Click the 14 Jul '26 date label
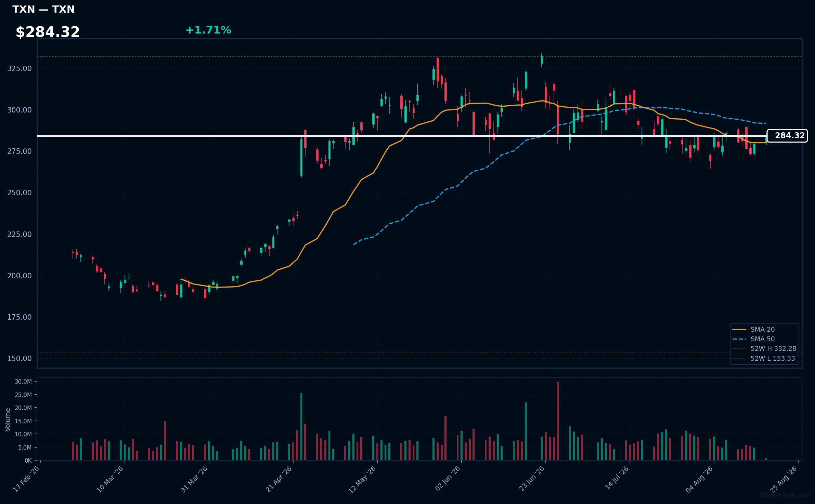 coord(617,478)
